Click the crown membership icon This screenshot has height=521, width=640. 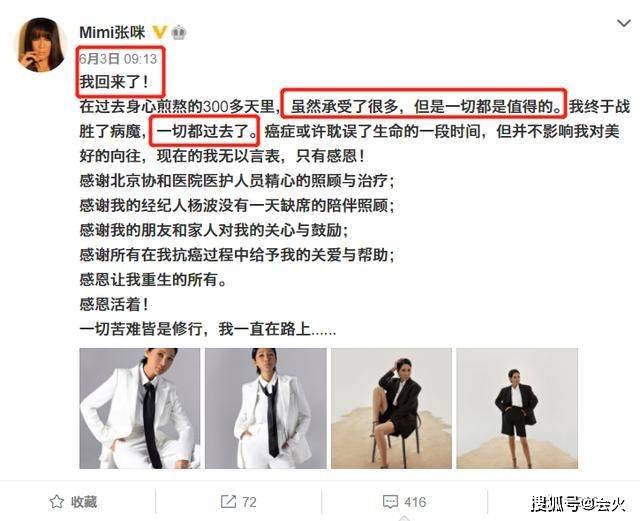pos(178,32)
